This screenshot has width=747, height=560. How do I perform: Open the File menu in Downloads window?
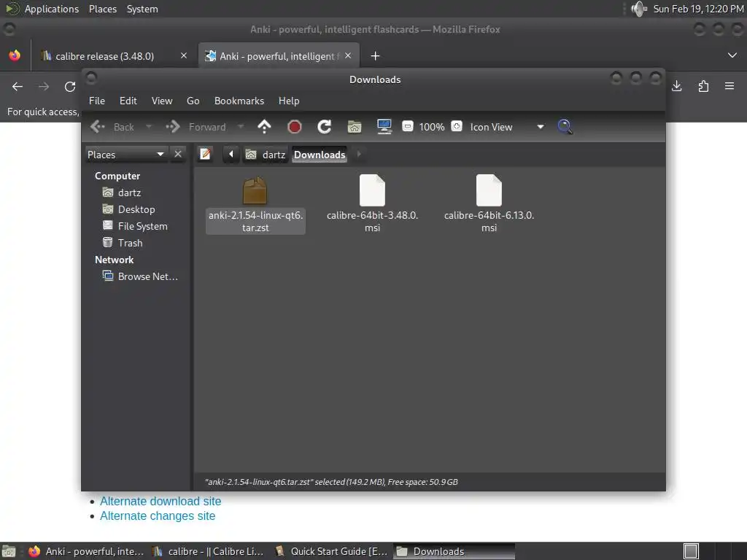pyautogui.click(x=97, y=101)
